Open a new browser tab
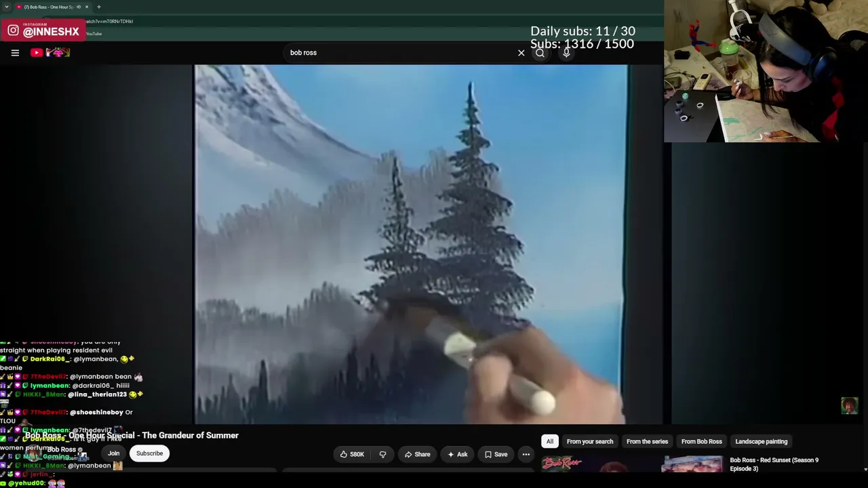 coord(99,7)
